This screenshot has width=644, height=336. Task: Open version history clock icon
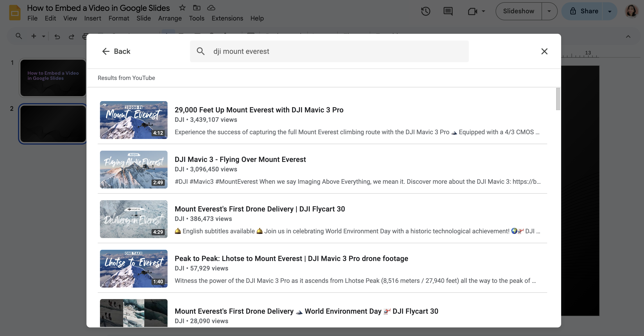[x=426, y=11]
